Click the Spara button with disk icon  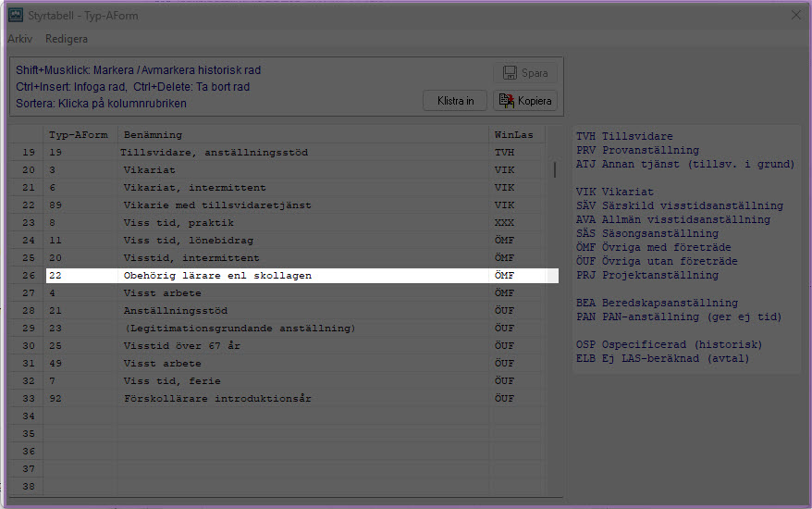(525, 73)
